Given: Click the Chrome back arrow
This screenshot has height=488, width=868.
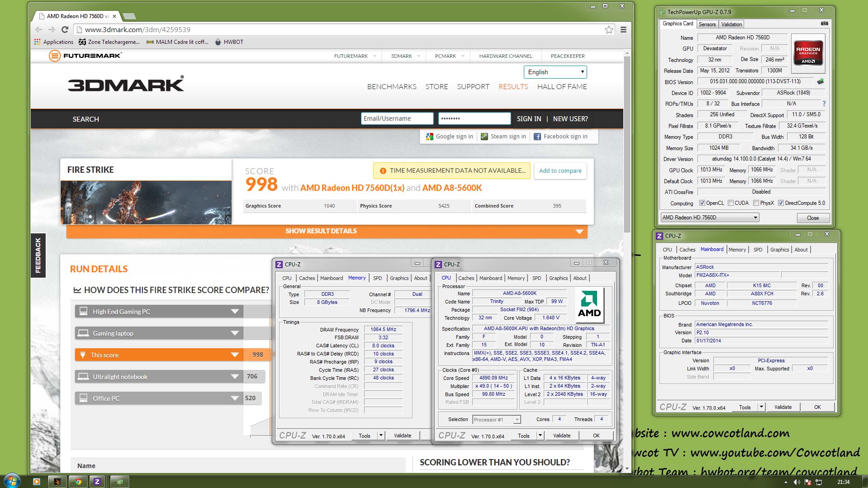Looking at the screenshot, I should click(38, 29).
